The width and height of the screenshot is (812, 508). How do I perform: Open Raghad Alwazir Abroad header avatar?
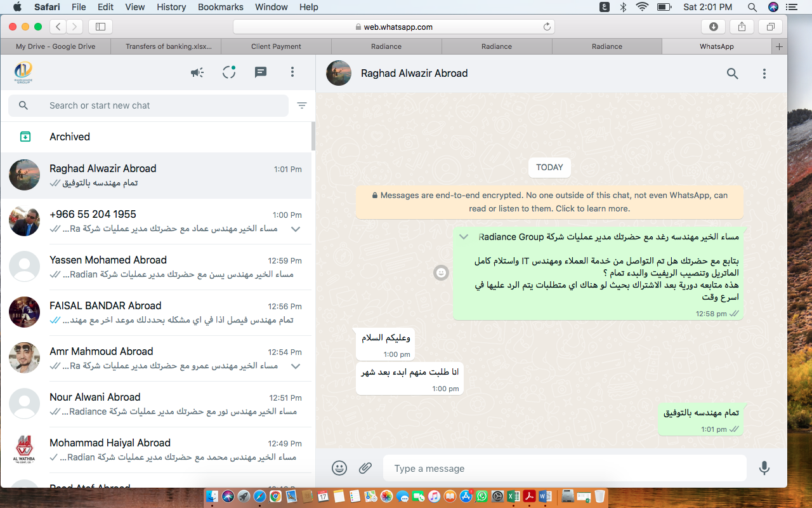(x=339, y=74)
